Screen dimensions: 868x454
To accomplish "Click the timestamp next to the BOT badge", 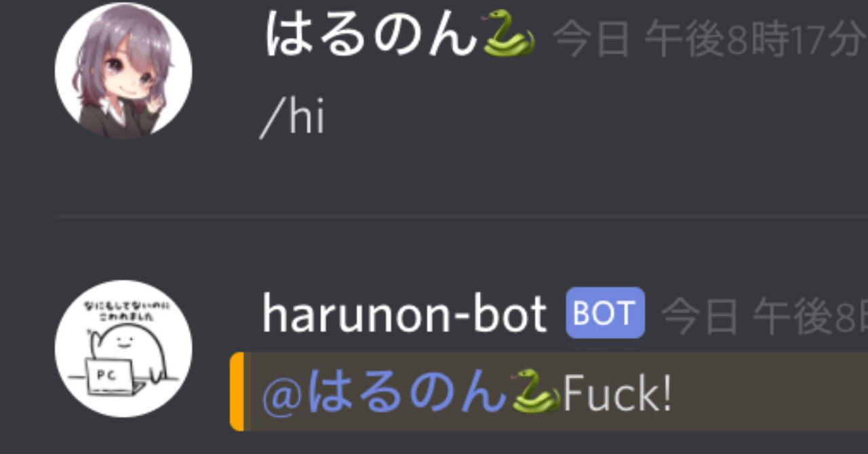I will click(764, 316).
